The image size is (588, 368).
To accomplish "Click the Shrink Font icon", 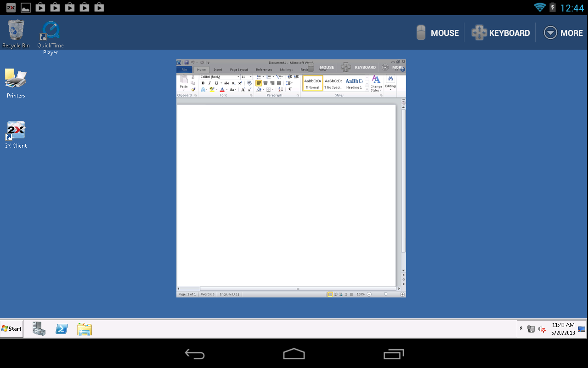I will (249, 90).
